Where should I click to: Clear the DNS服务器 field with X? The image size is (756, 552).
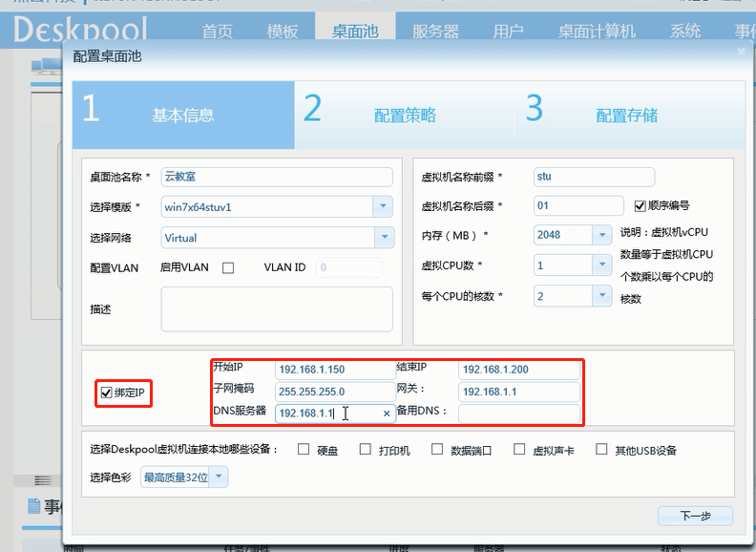[387, 414]
